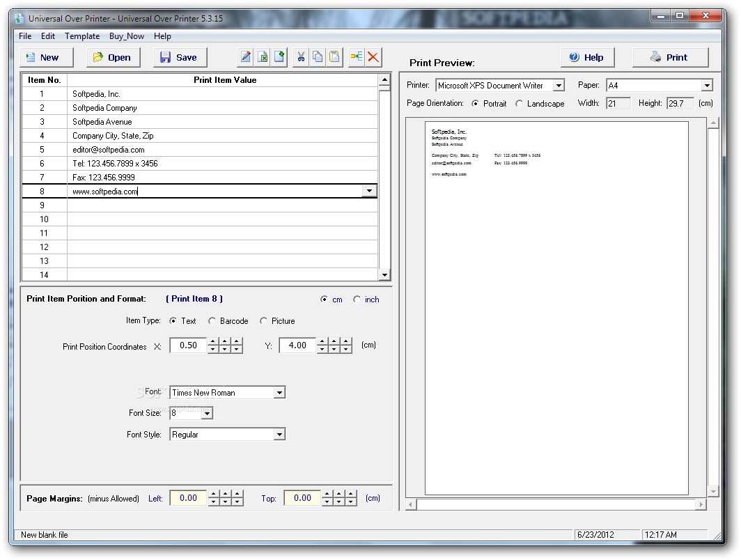Expand the Printer dropdown
This screenshot has width=741, height=560.
[x=559, y=86]
